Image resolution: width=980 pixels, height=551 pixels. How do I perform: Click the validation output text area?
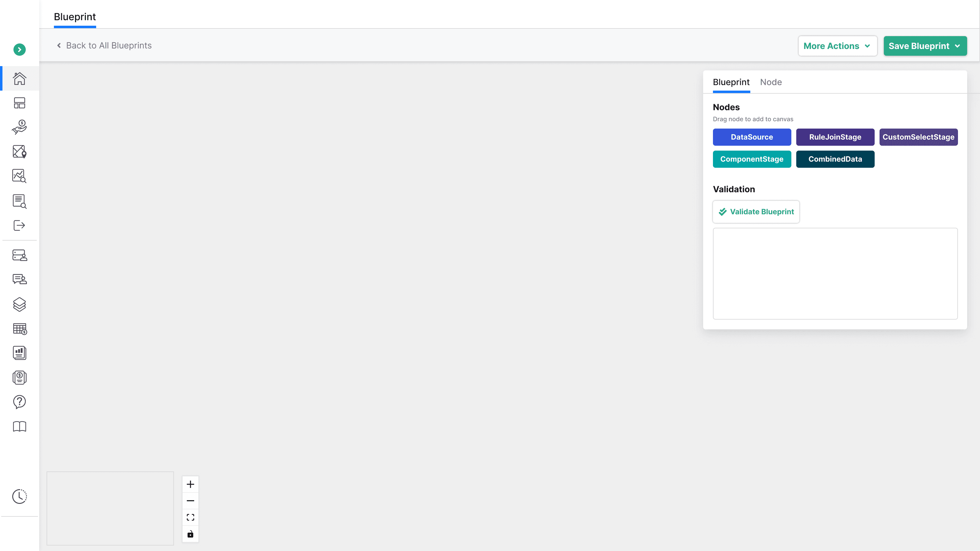click(x=835, y=273)
